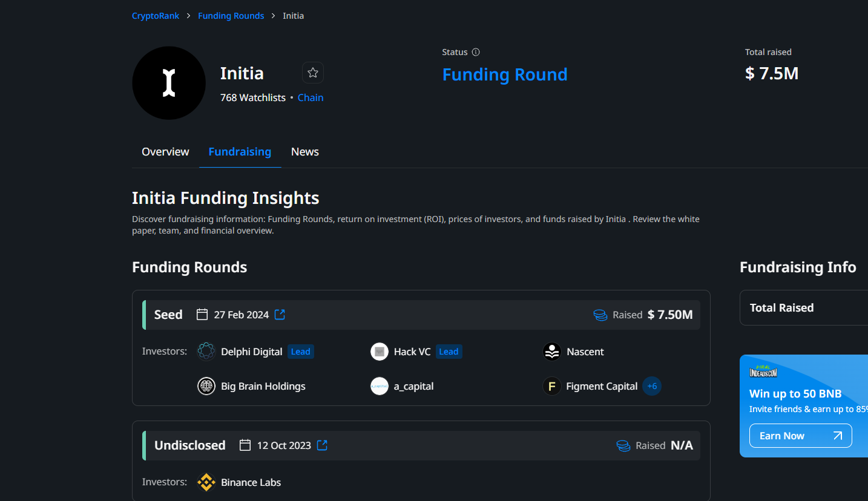Open the News tab
This screenshot has height=501, width=868.
pyautogui.click(x=304, y=152)
